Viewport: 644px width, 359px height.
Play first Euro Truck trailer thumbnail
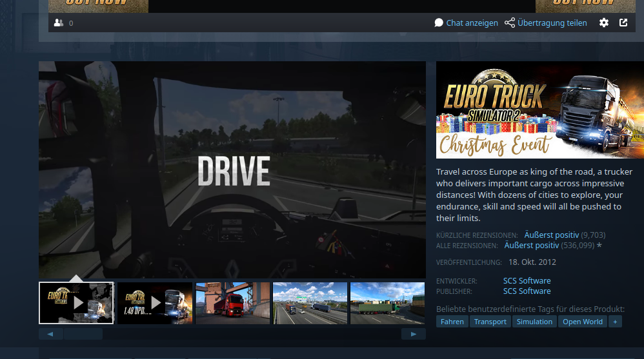pyautogui.click(x=76, y=303)
